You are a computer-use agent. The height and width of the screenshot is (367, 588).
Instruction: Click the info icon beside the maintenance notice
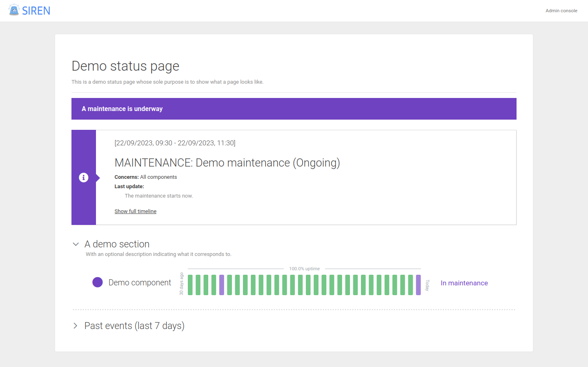84,178
